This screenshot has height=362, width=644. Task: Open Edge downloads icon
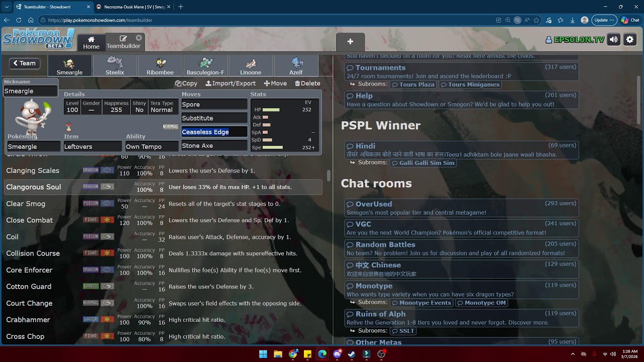click(x=573, y=20)
